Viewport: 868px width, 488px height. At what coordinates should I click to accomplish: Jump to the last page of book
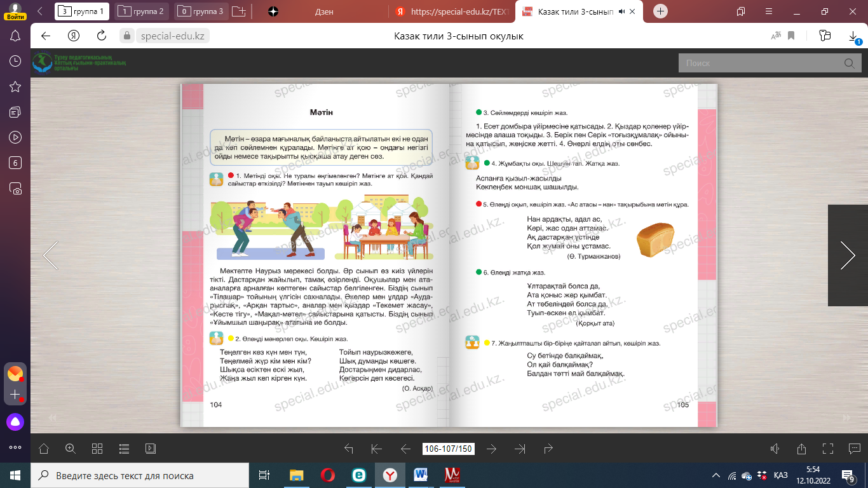(520, 449)
